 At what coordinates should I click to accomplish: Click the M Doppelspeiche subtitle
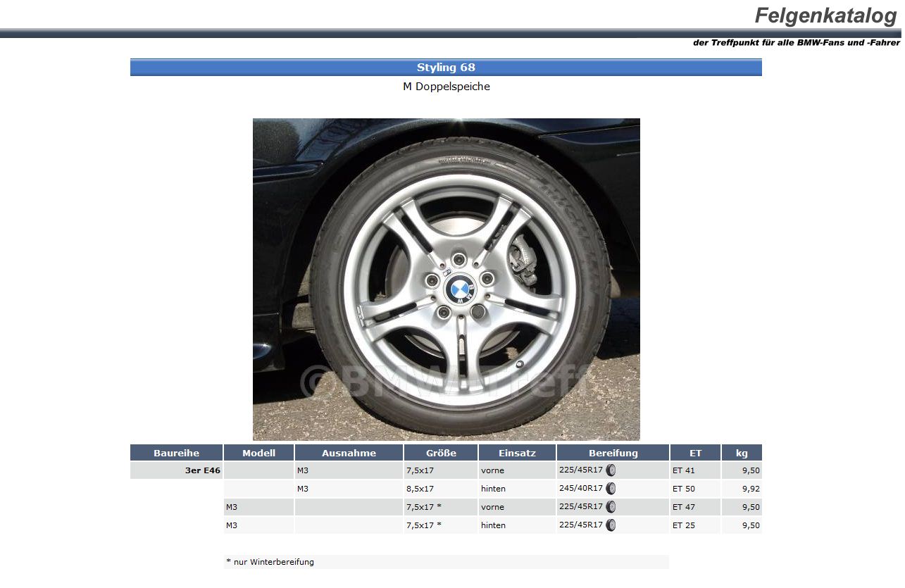point(446,87)
